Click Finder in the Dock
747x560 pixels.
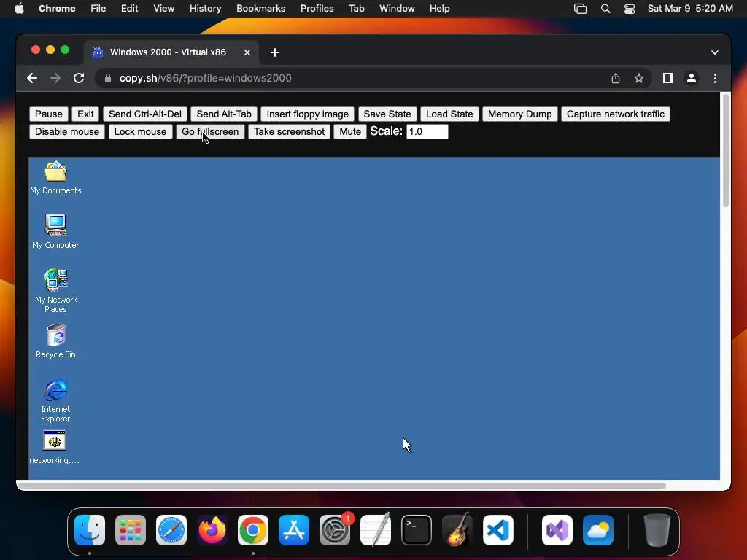coord(90,529)
